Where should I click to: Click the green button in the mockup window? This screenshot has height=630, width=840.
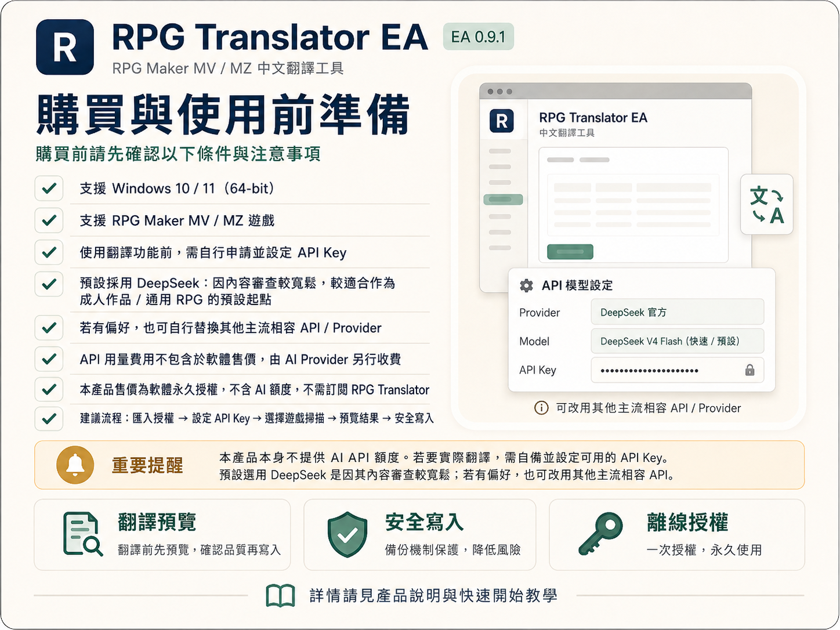point(570,252)
